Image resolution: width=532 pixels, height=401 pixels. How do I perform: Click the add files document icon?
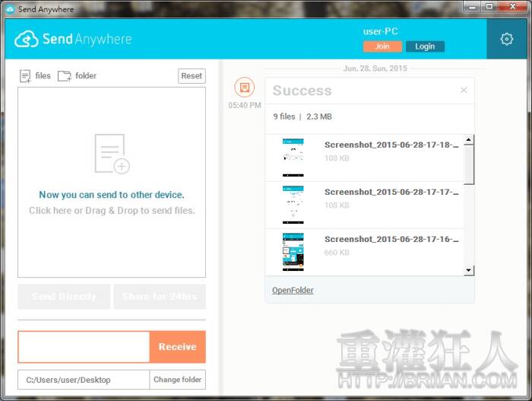coord(25,76)
